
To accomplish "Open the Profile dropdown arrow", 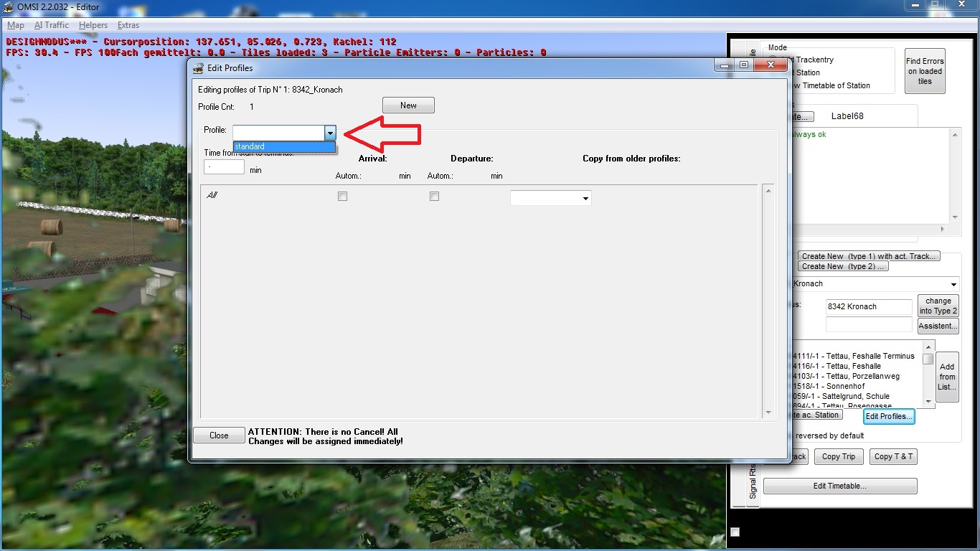I will pyautogui.click(x=330, y=133).
